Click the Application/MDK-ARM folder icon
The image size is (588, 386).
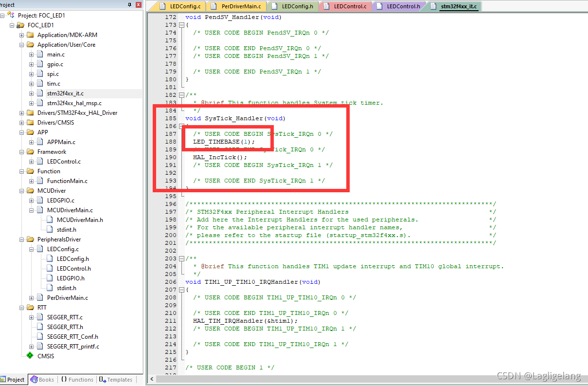tap(30, 35)
